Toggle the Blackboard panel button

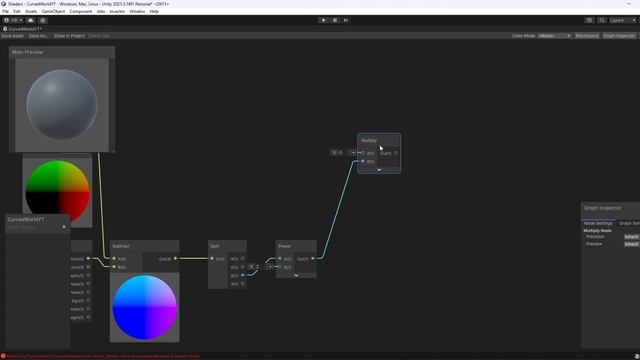(x=587, y=36)
